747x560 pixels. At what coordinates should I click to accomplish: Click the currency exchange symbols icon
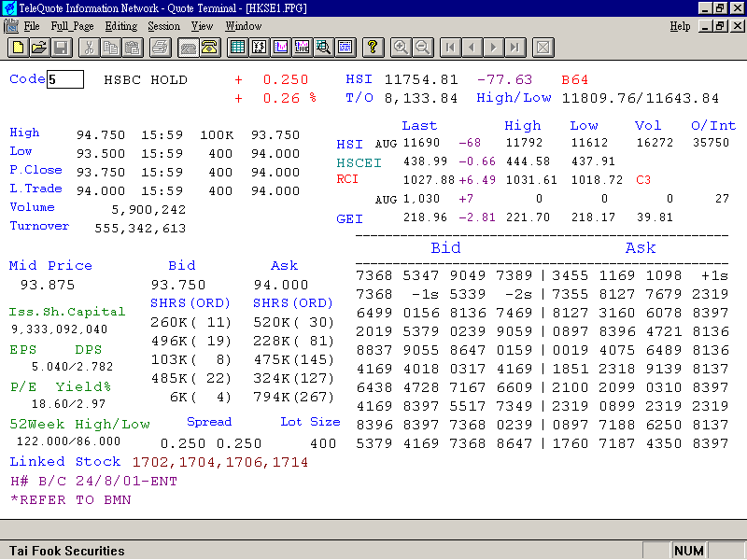pos(260,48)
